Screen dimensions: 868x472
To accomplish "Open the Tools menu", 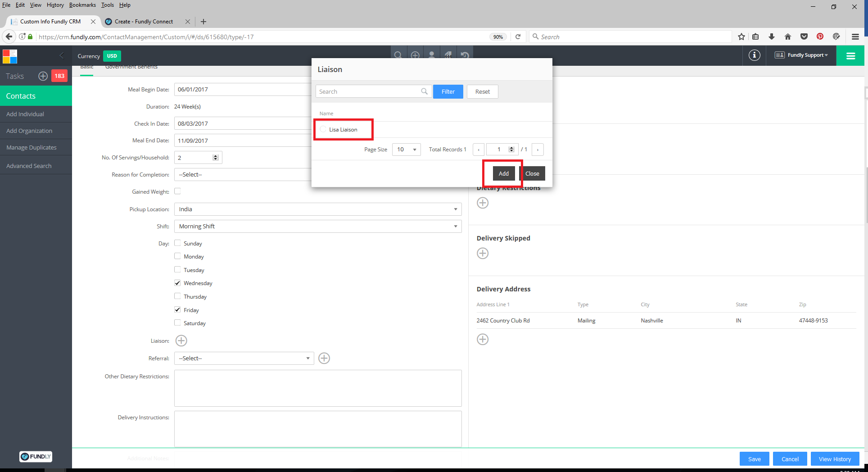I will (x=108, y=5).
